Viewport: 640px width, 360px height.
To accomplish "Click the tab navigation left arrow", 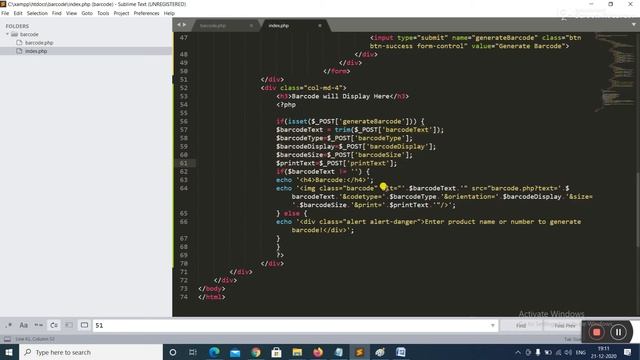I will pyautogui.click(x=179, y=25).
